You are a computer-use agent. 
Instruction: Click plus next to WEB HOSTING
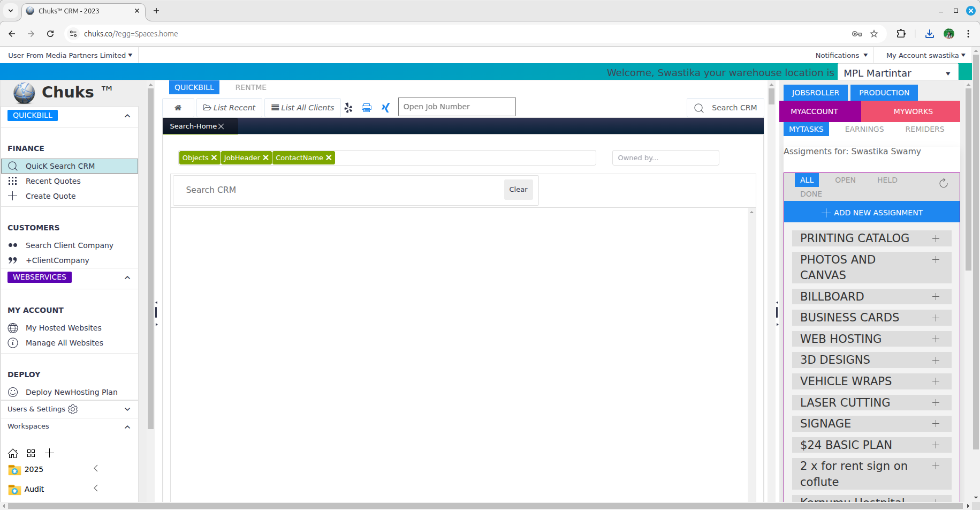(x=936, y=339)
